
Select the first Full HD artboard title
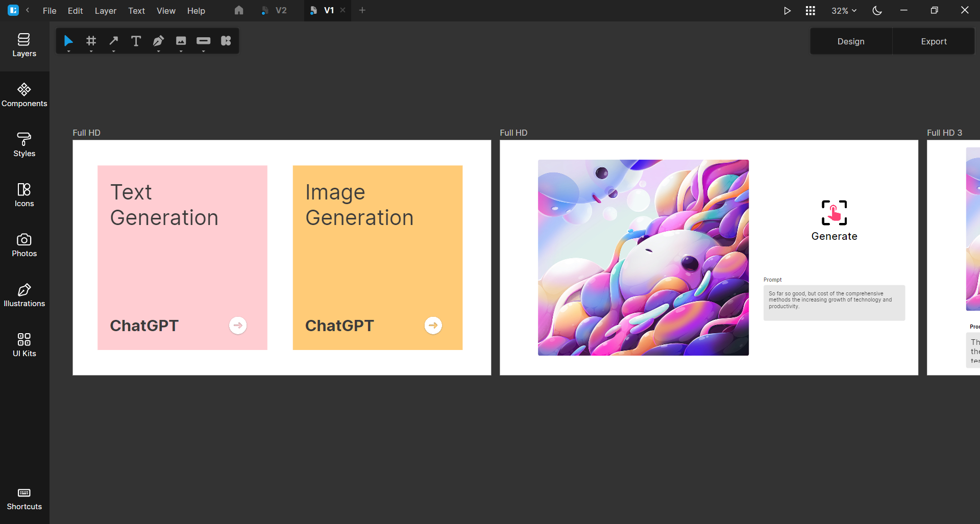coord(86,133)
